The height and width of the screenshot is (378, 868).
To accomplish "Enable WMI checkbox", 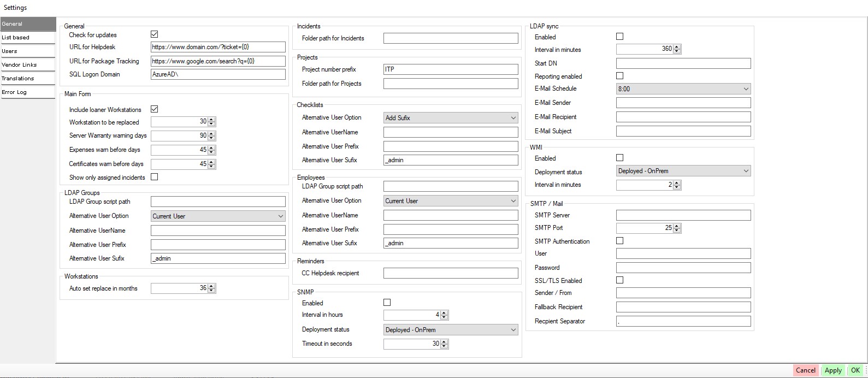I will [x=620, y=158].
